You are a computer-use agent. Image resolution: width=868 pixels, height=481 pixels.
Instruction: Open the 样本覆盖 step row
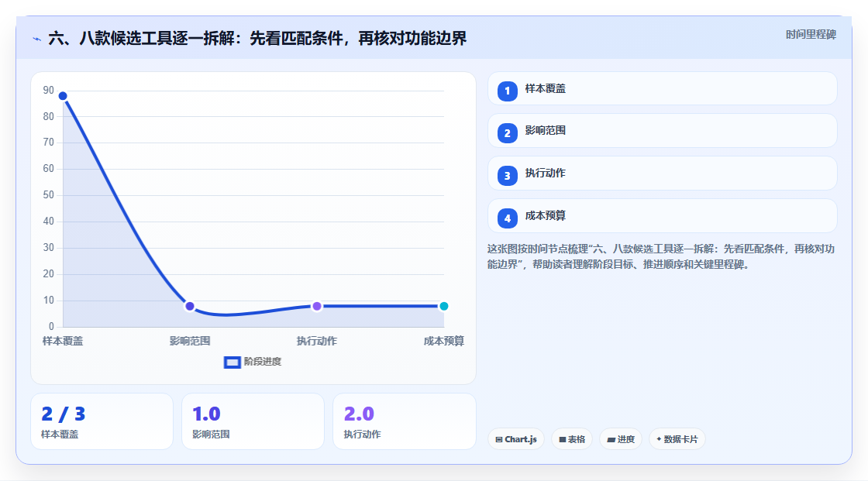[662, 88]
